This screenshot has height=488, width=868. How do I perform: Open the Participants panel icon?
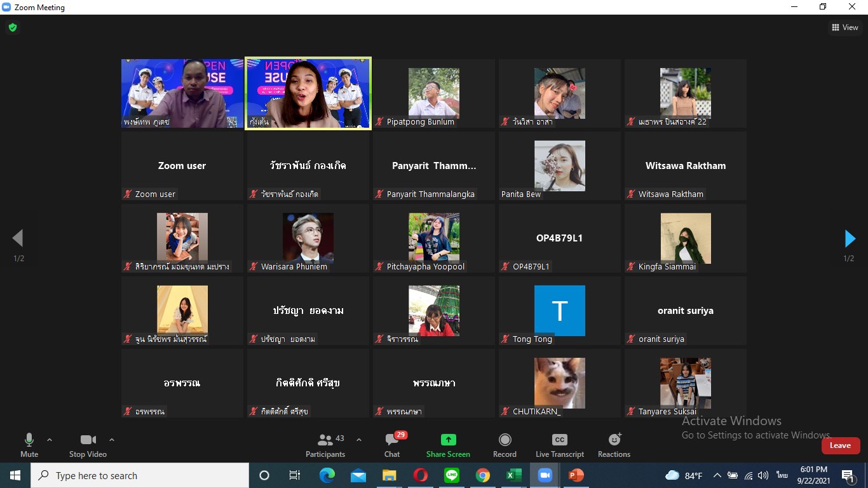325,440
